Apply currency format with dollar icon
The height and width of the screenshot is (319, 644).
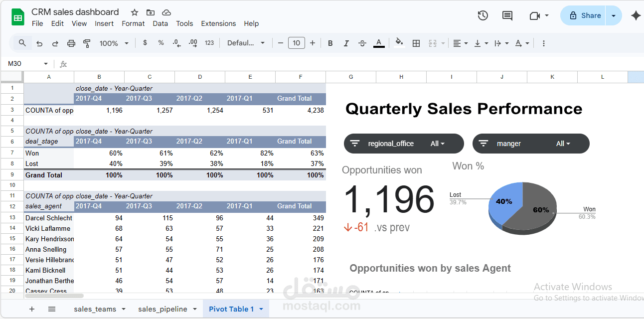click(145, 43)
